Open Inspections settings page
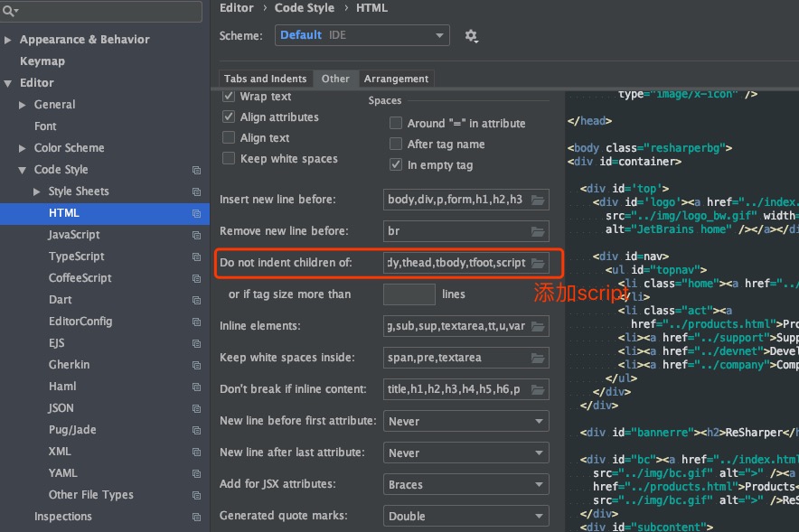 [x=63, y=517]
